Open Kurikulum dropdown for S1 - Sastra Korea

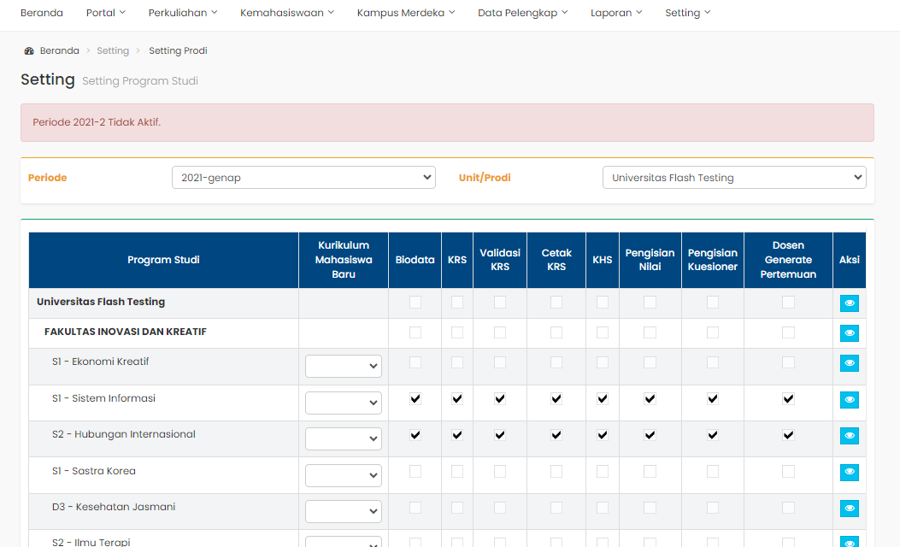[x=343, y=475]
